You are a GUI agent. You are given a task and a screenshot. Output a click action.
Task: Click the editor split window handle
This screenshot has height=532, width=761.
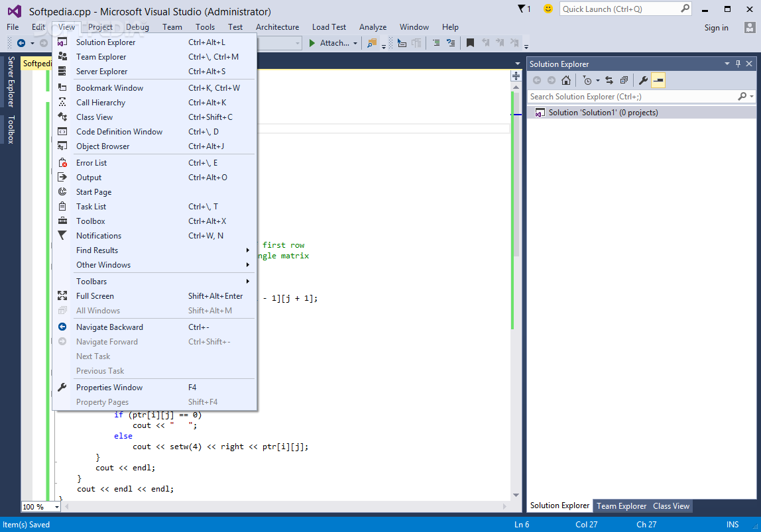coord(516,76)
